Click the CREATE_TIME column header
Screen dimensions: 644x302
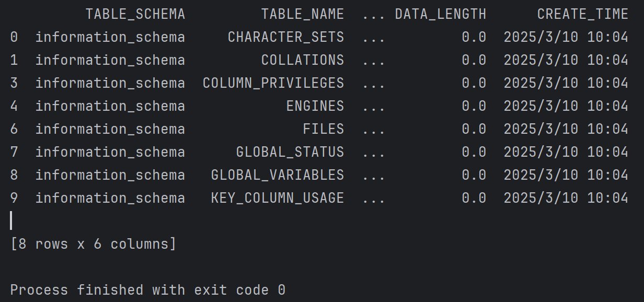point(583,14)
